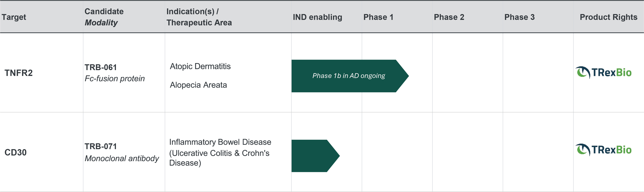
Task: Click the TRB-071 IND enabling progress arrow
Action: pos(315,156)
